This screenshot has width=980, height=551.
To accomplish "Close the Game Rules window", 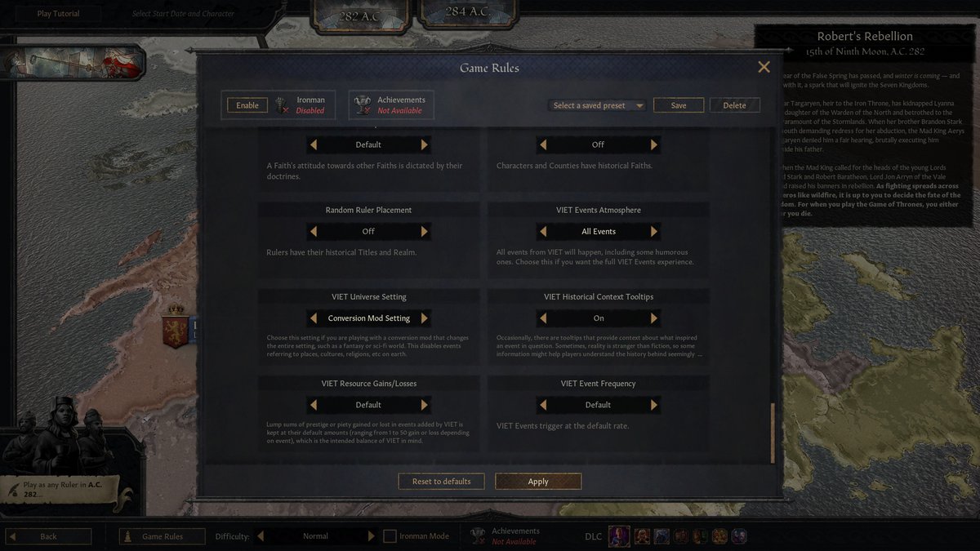I will [764, 68].
